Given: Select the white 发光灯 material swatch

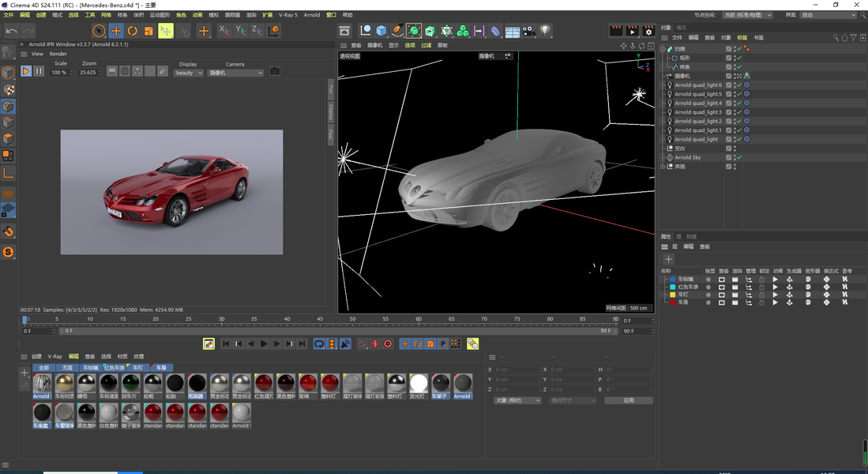Looking at the screenshot, I should 419,384.
